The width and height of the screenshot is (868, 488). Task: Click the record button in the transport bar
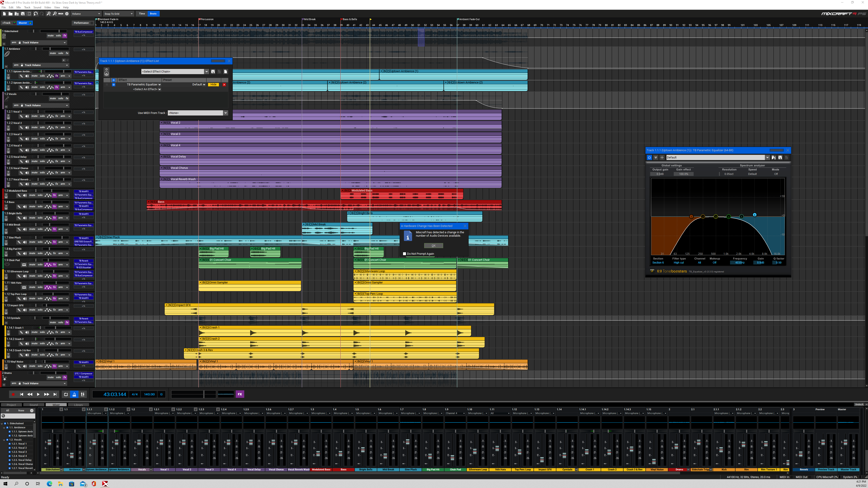[x=13, y=394]
